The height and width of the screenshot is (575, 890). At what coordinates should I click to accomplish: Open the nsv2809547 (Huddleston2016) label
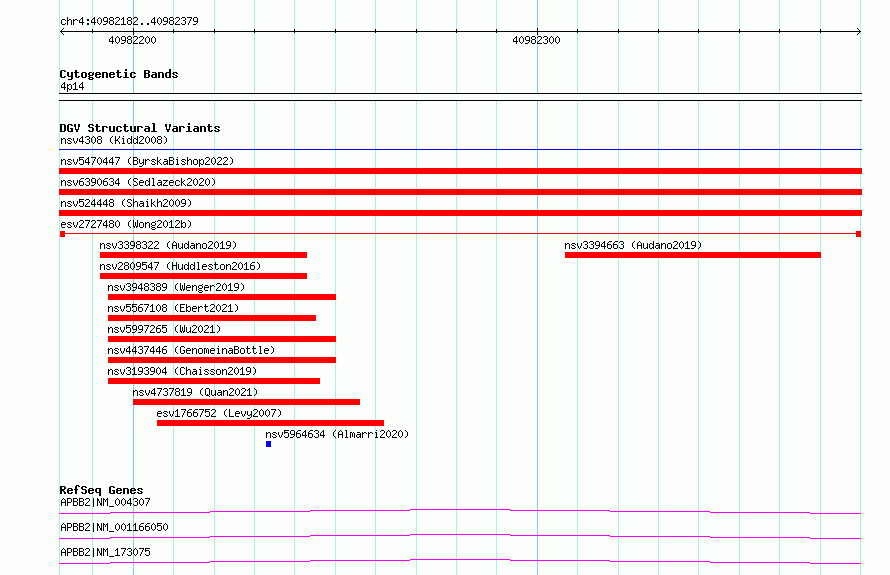coord(180,266)
